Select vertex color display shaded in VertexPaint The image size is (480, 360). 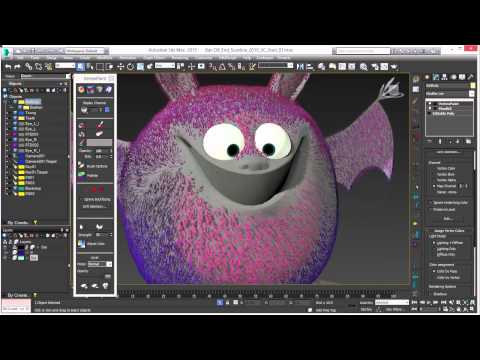pyautogui.click(x=91, y=89)
